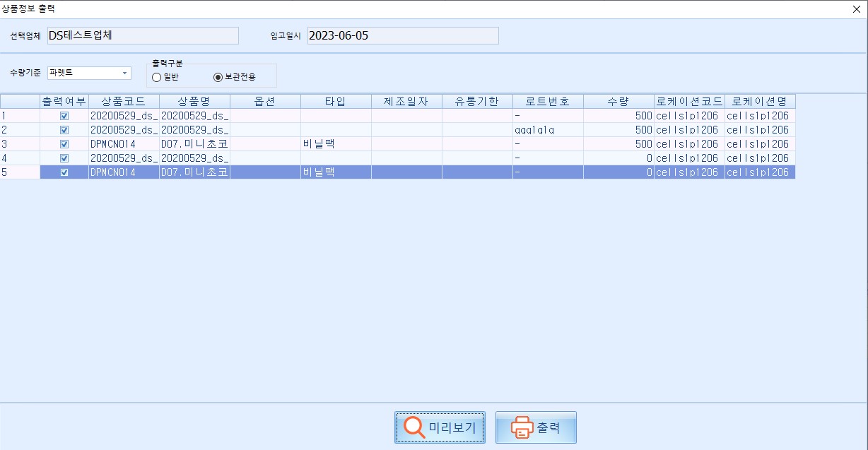868x450 pixels.
Task: Click the printer icon on 출력 button
Action: (521, 427)
